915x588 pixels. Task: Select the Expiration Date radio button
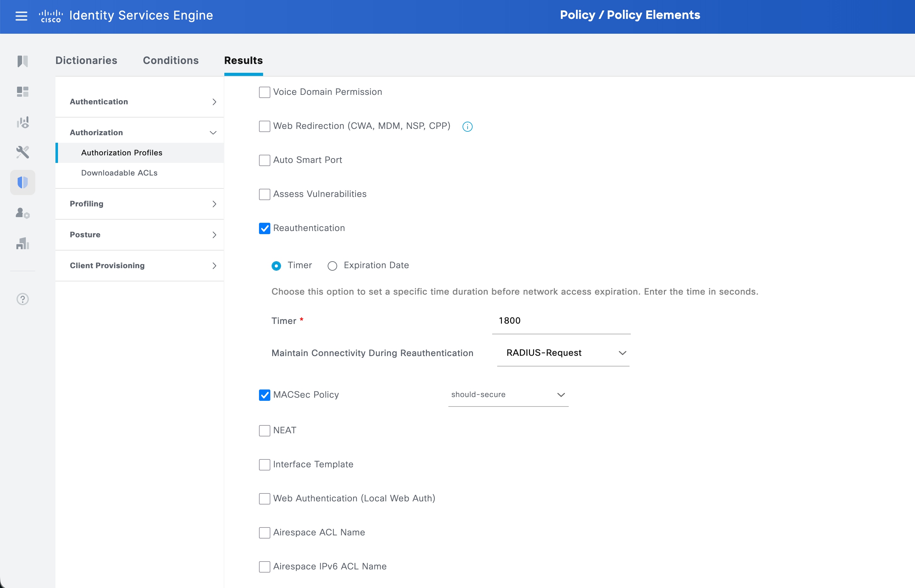click(332, 266)
